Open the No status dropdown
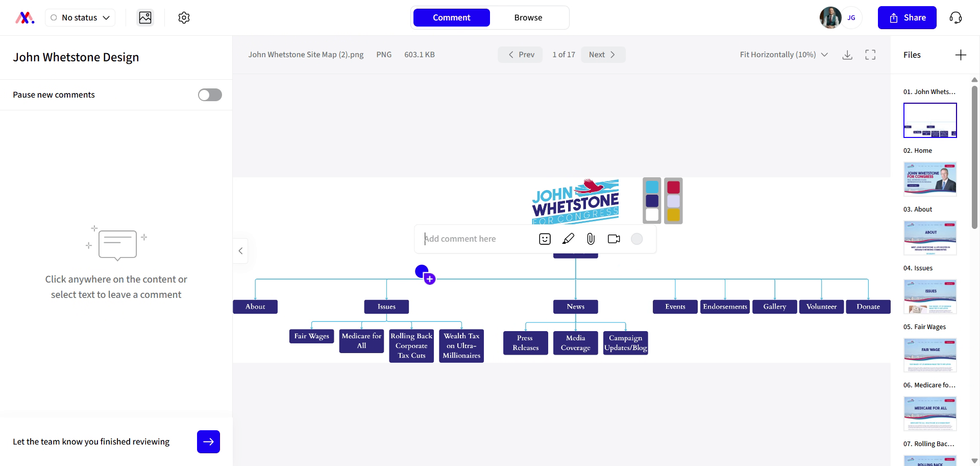This screenshot has width=980, height=466. (x=80, y=18)
